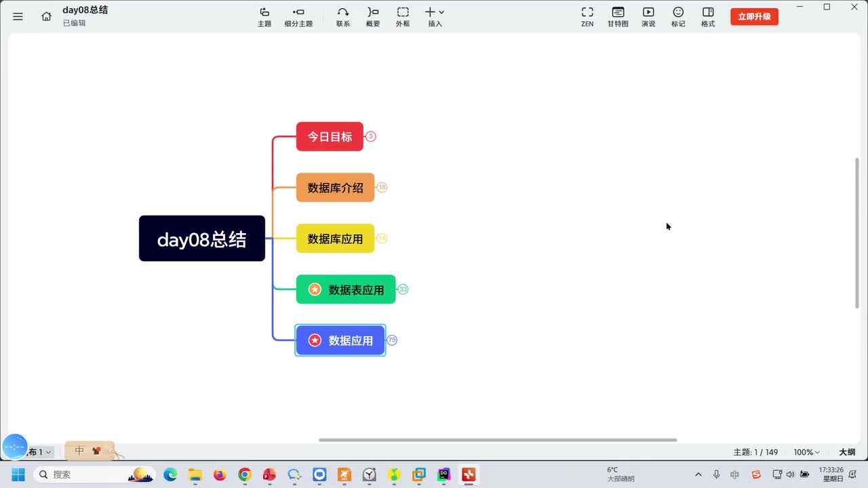Add a summary with 概要 tool

[373, 17]
